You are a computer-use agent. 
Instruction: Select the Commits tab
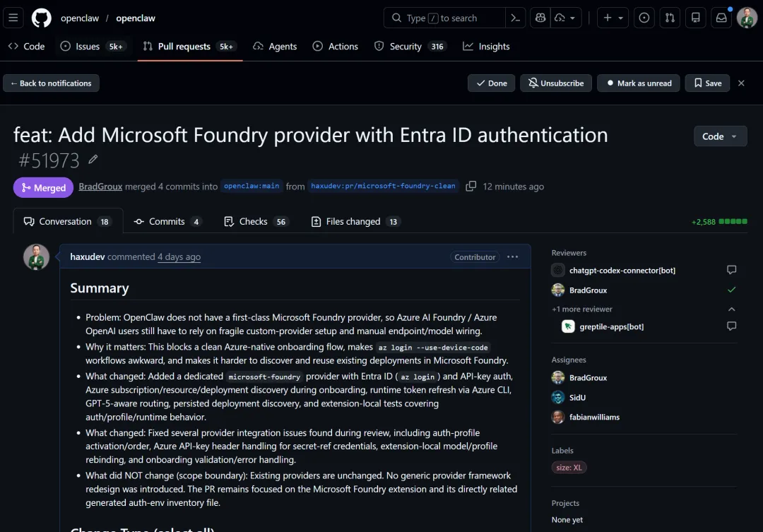point(168,221)
